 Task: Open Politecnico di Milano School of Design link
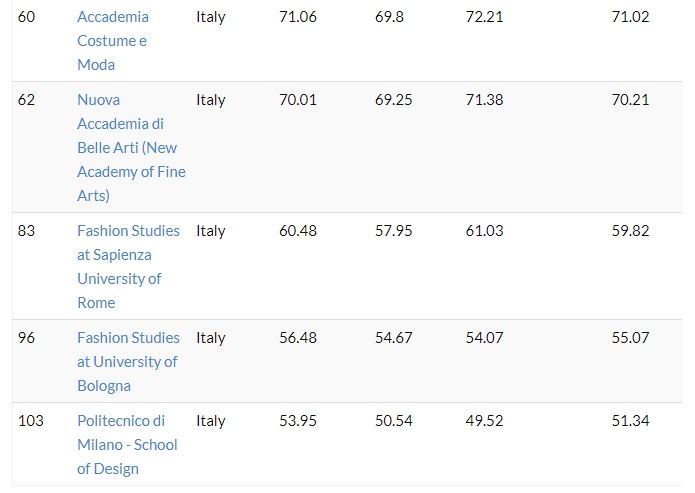pyautogui.click(x=127, y=445)
